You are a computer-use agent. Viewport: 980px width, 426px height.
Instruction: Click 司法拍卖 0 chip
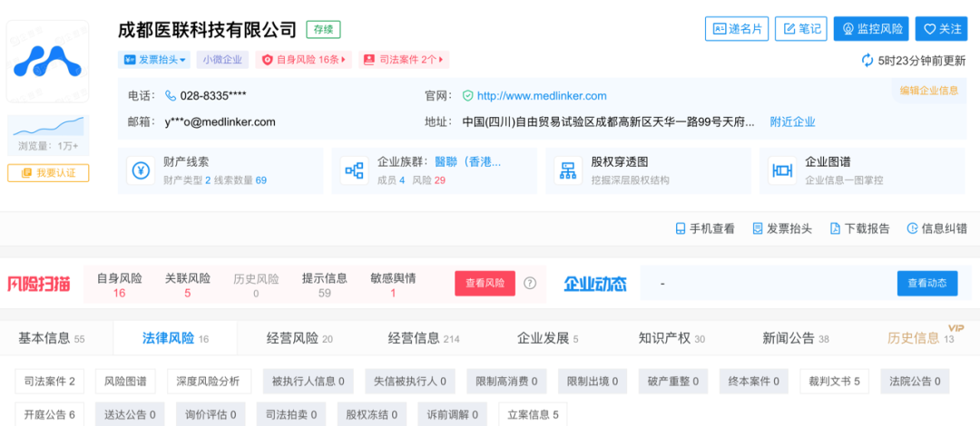pos(291,414)
